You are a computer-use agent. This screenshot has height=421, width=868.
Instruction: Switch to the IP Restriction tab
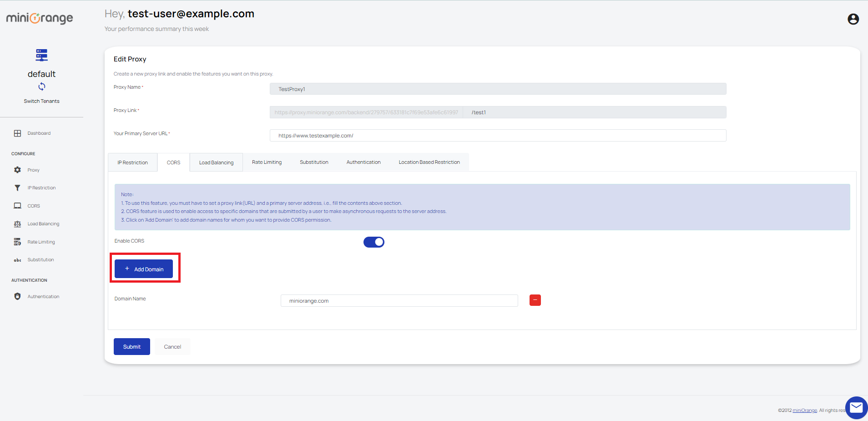132,162
